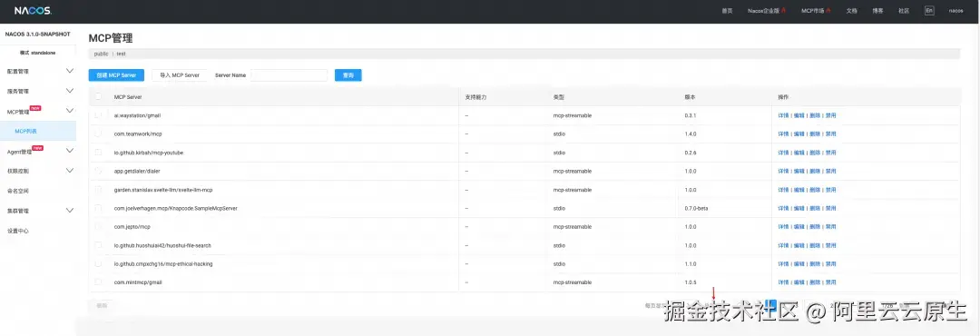Click the blue 查询 search button
The height and width of the screenshot is (336, 980).
pos(348,75)
